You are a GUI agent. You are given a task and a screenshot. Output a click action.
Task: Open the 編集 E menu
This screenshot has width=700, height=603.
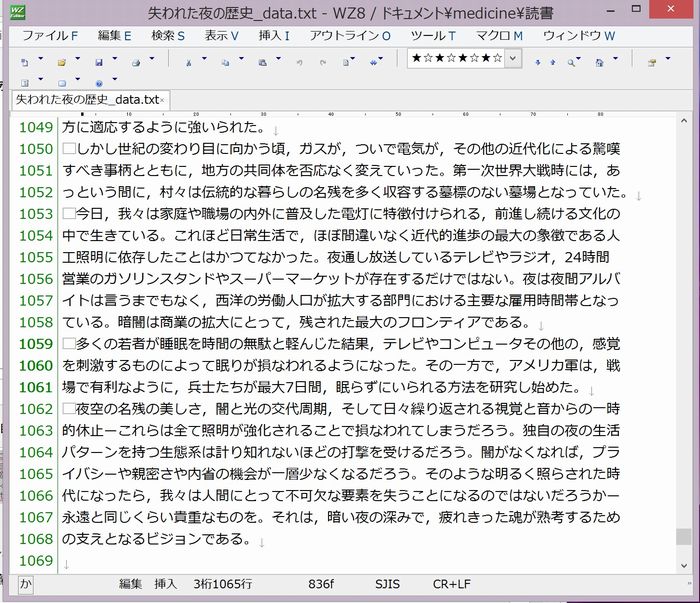pyautogui.click(x=114, y=36)
